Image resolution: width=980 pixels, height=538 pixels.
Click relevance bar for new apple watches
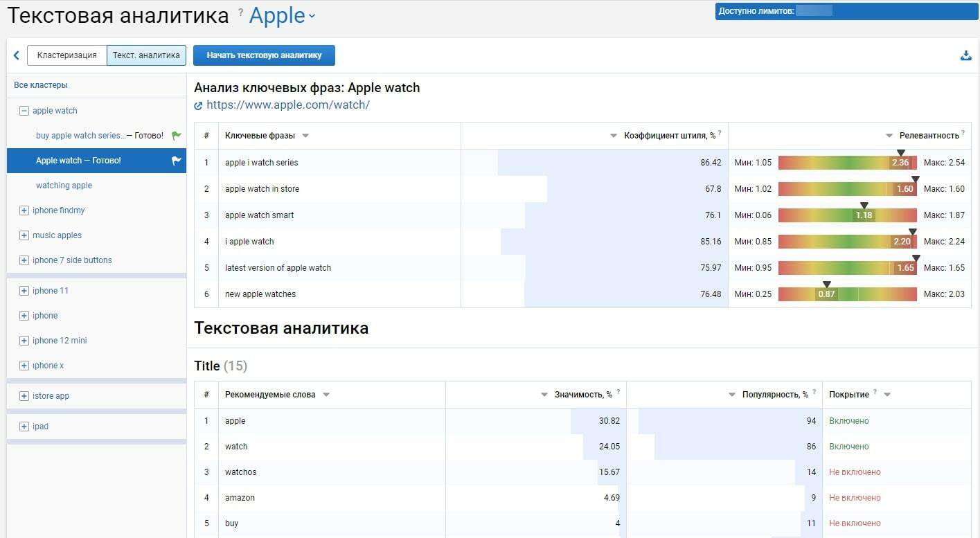tap(848, 294)
